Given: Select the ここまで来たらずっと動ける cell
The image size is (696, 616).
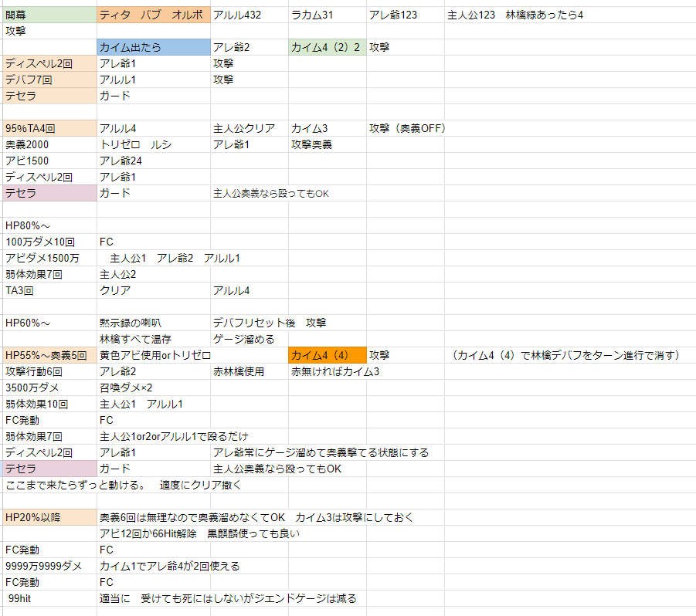Looking at the screenshot, I should point(124,486).
